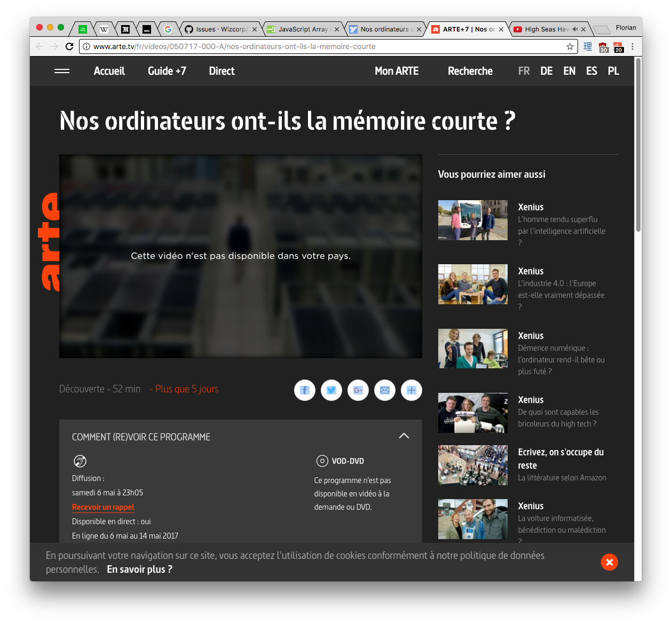672x624 pixels.
Task: Switch site language to DE
Action: [x=546, y=71]
